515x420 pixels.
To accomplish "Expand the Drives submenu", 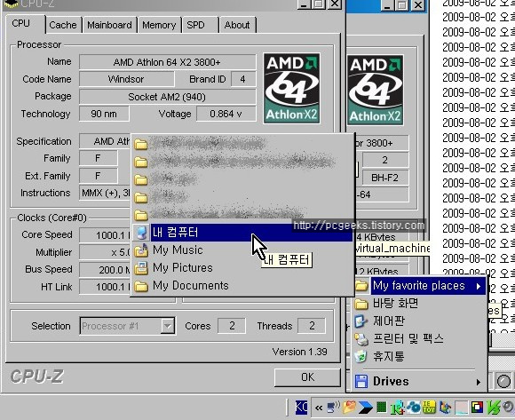I will (x=420, y=382).
